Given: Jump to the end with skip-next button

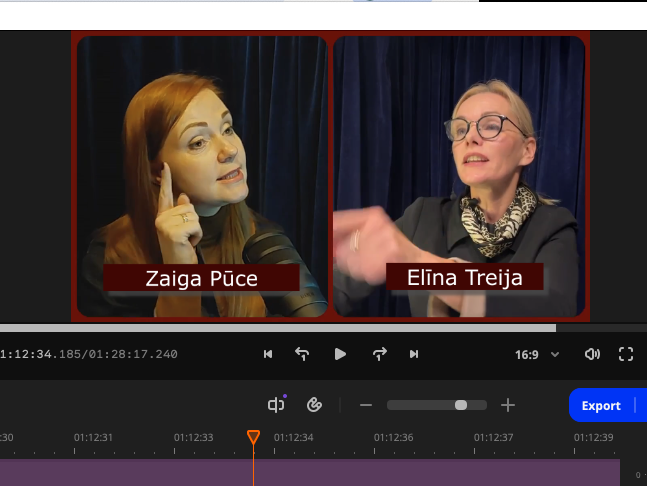Looking at the screenshot, I should [414, 354].
